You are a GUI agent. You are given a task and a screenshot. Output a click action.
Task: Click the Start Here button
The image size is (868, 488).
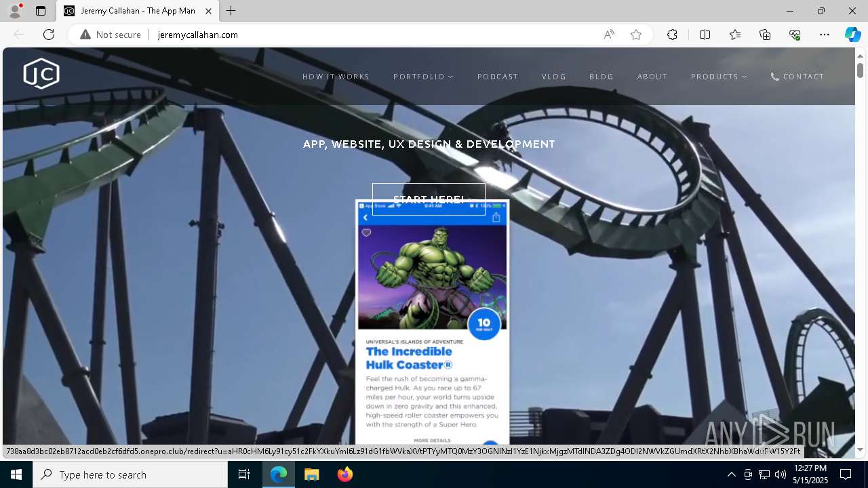tap(429, 199)
